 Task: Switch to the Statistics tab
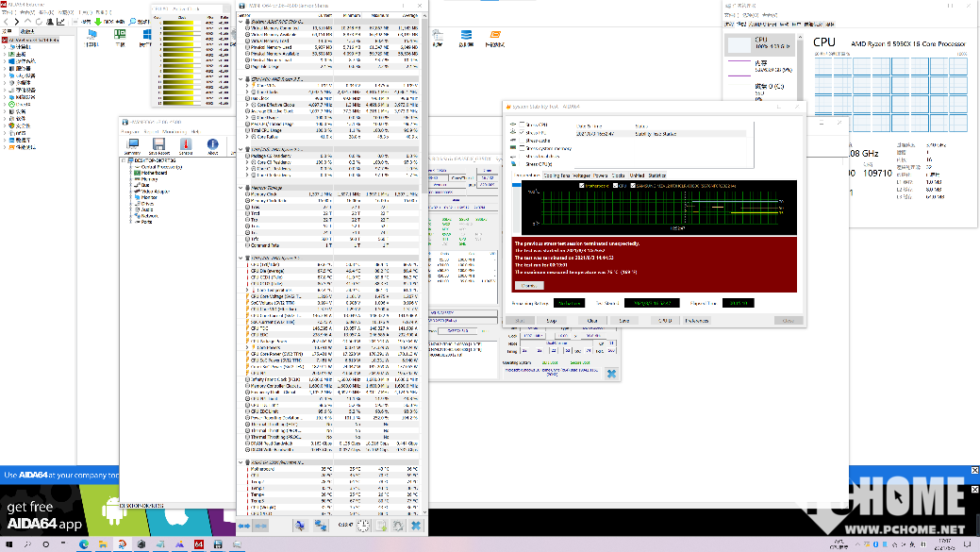656,176
